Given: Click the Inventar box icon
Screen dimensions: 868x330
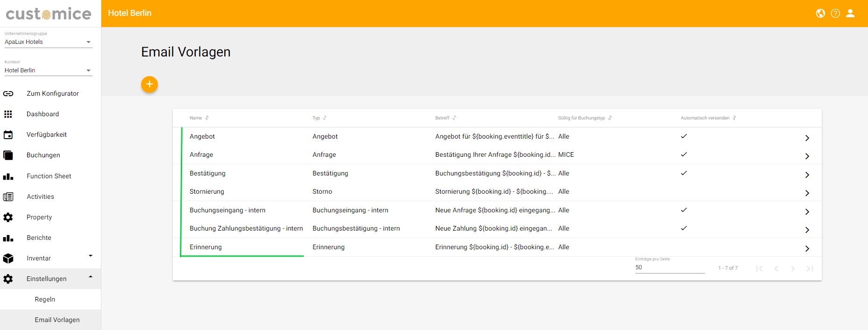Looking at the screenshot, I should [x=8, y=258].
